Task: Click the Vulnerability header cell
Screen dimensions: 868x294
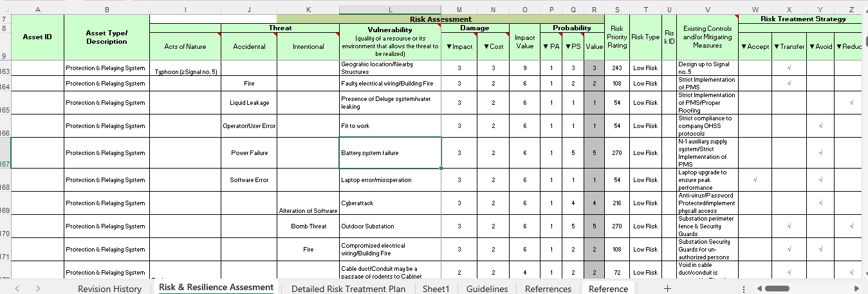Action: click(x=391, y=42)
